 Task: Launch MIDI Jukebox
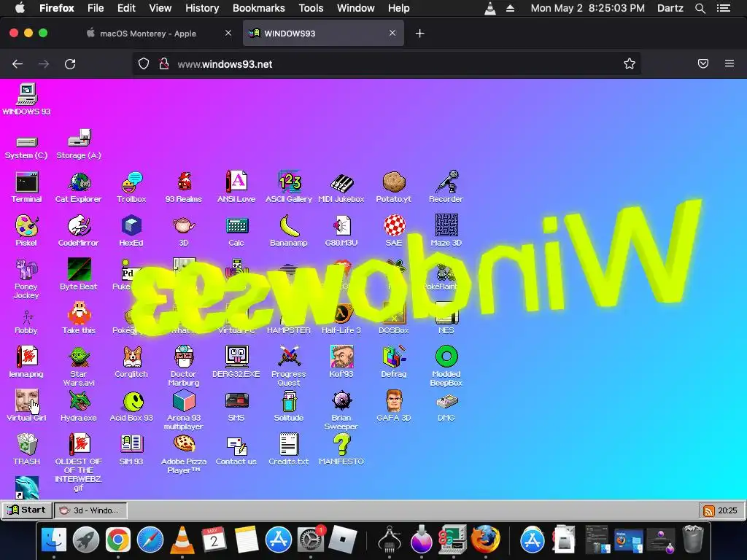(341, 182)
